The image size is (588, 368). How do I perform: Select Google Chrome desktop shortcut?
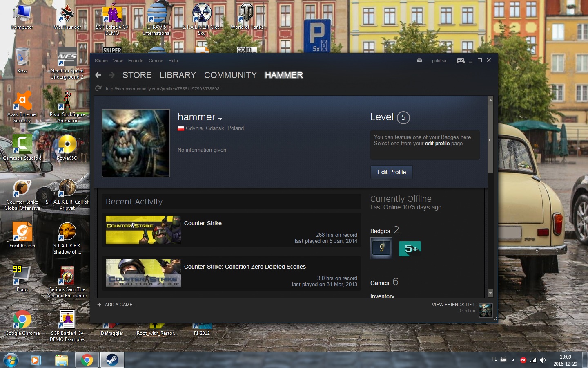pyautogui.click(x=22, y=323)
